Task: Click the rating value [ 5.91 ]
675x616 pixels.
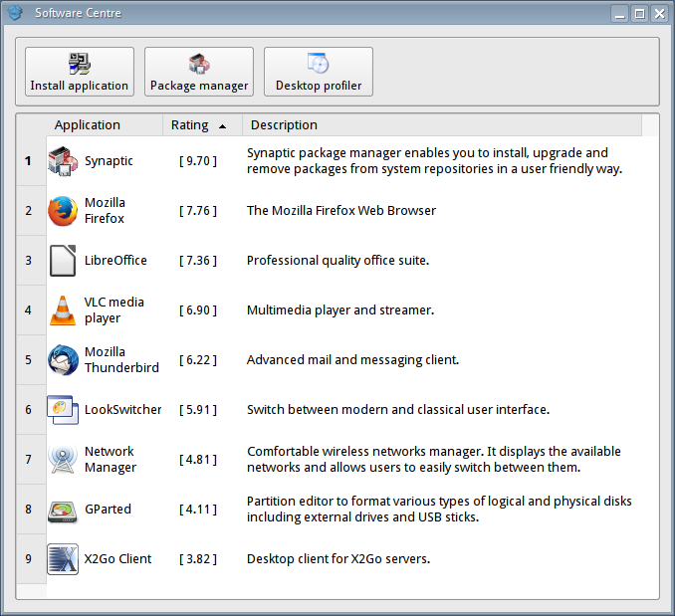Action: [x=198, y=410]
